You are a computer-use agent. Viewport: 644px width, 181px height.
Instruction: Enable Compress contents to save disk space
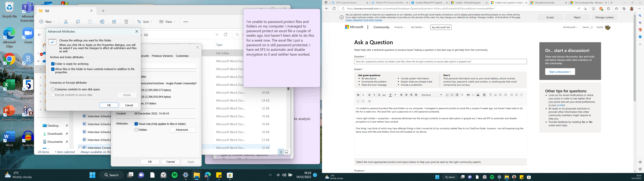(53, 89)
